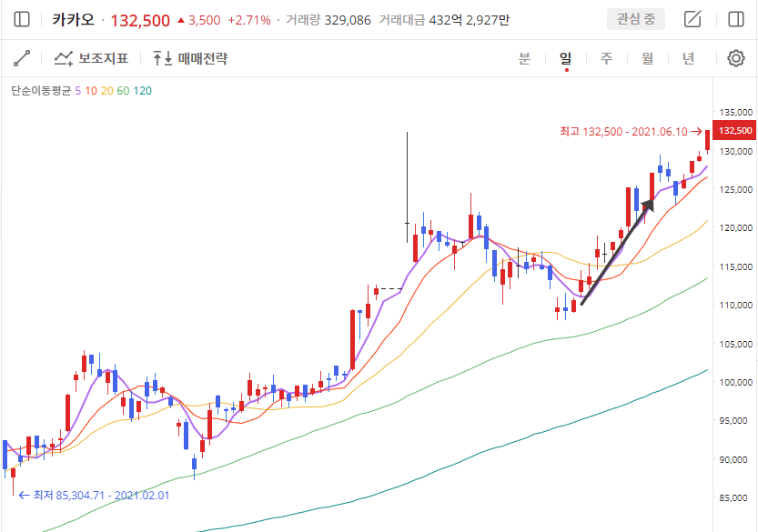Open 매매전략 trading strategy menu
Viewport: 758px width, 532px height.
(x=190, y=58)
